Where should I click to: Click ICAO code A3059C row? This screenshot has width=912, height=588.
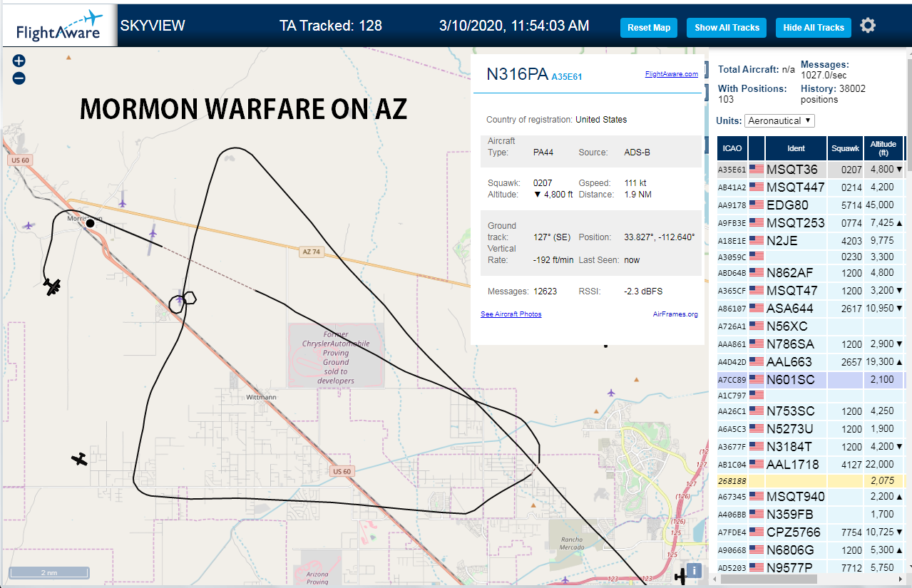pos(811,256)
